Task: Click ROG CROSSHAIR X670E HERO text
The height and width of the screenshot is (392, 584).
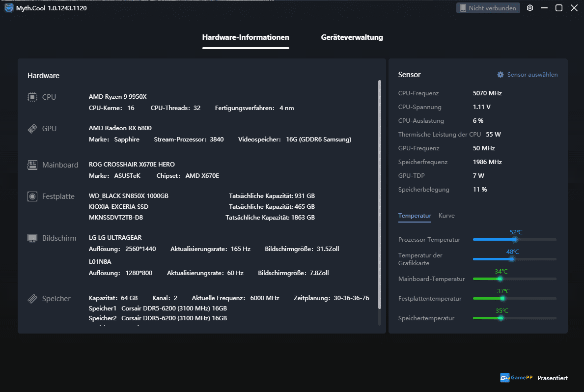Action: [x=132, y=165]
